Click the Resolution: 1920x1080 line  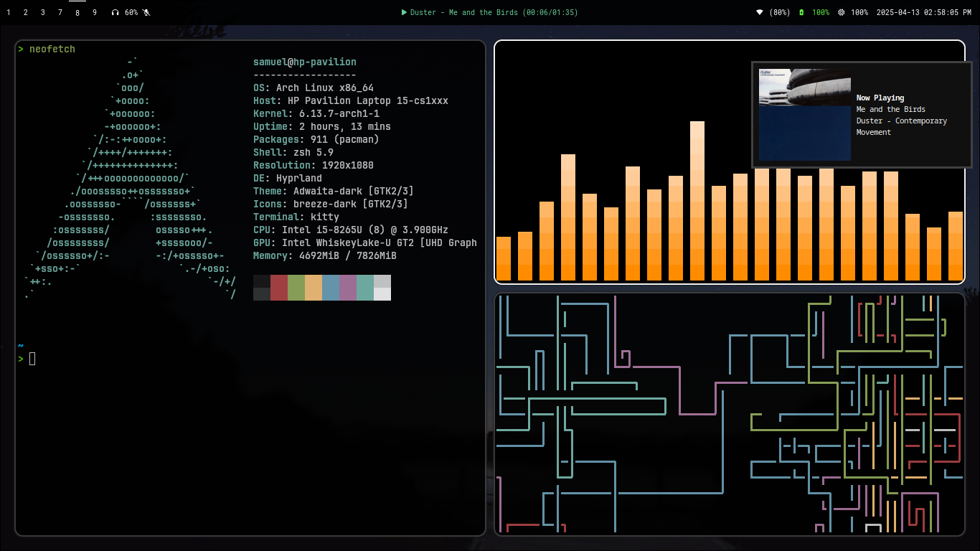point(314,165)
